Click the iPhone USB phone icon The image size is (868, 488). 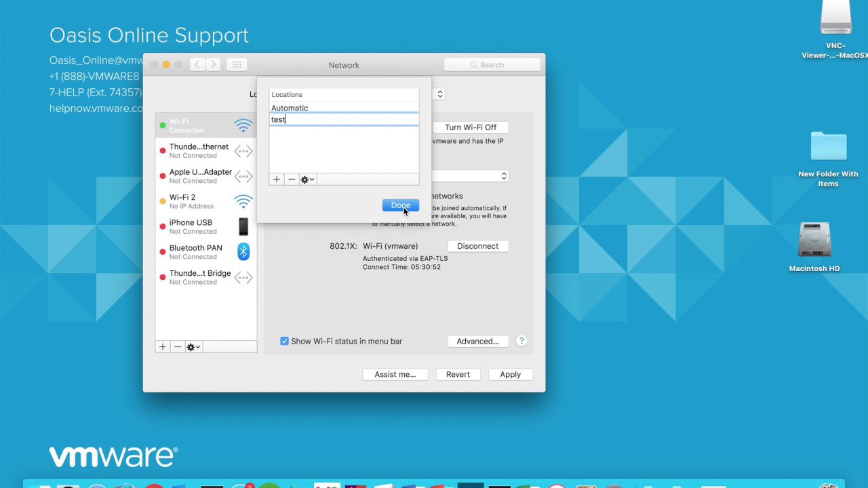point(243,226)
